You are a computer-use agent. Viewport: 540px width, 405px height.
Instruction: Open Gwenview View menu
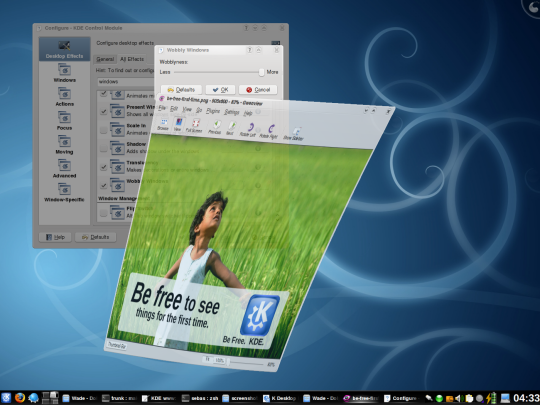click(187, 110)
